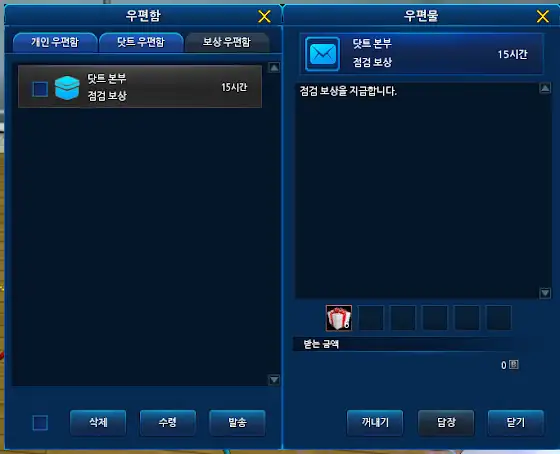Click the second empty attachment slot
This screenshot has width=560, height=454.
pyautogui.click(x=403, y=318)
